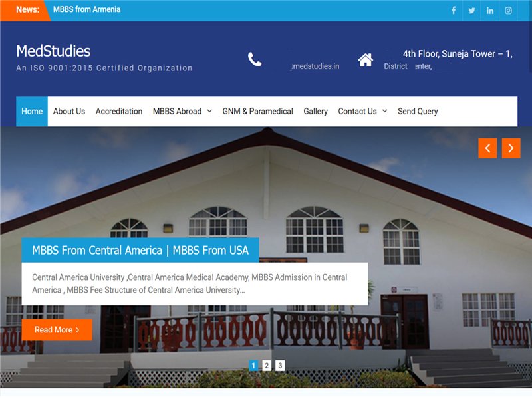Open the Instagram social icon
This screenshot has height=399, width=532.
(508, 11)
